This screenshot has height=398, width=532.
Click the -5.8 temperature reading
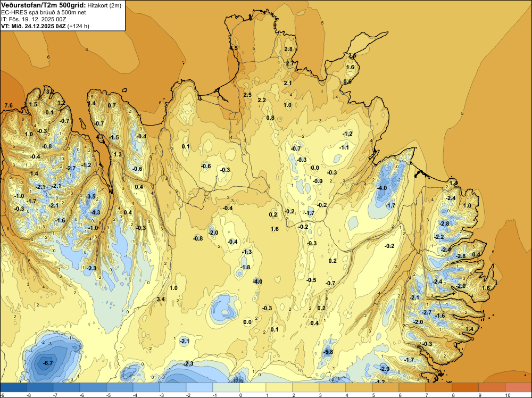point(328,352)
